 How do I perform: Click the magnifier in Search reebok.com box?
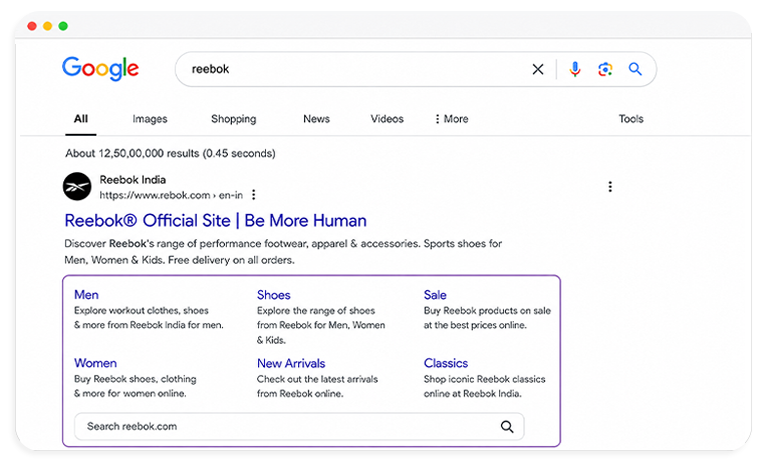coord(507,427)
